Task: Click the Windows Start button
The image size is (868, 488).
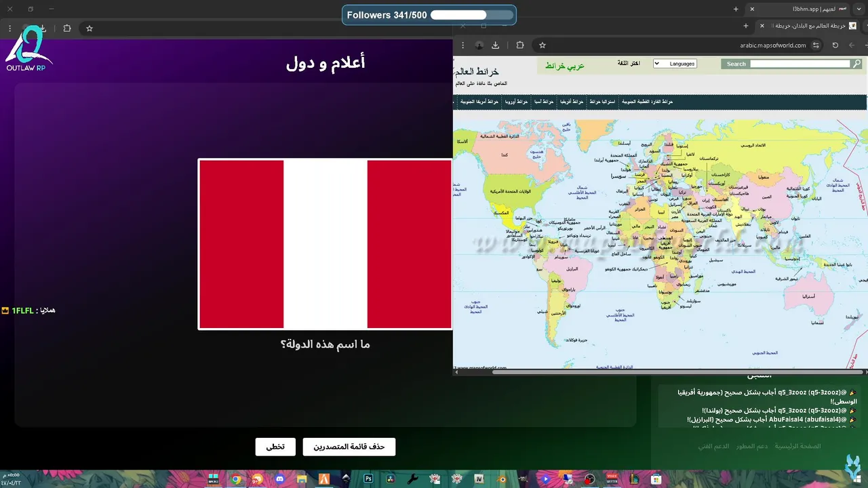Action: (x=859, y=479)
